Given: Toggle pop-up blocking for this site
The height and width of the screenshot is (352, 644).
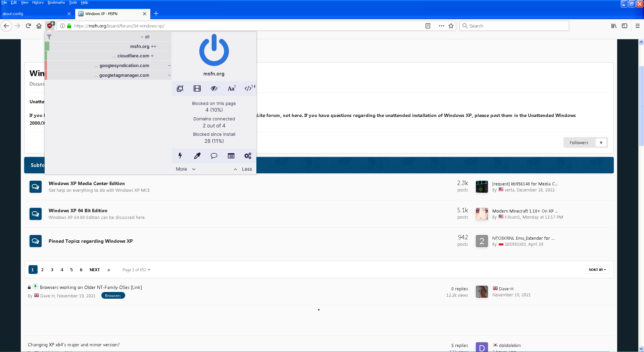Looking at the screenshot, I should [180, 89].
